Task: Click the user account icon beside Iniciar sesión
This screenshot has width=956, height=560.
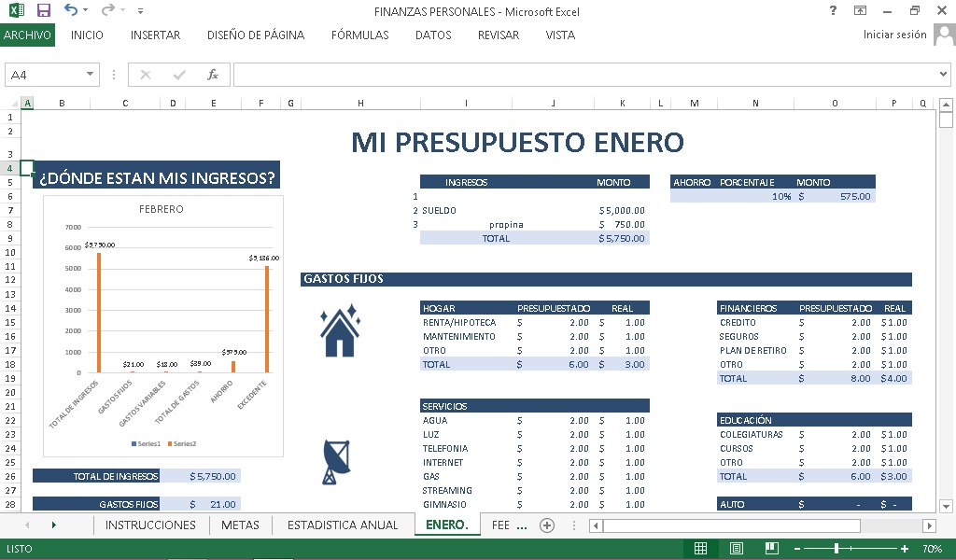Action: pyautogui.click(x=943, y=35)
